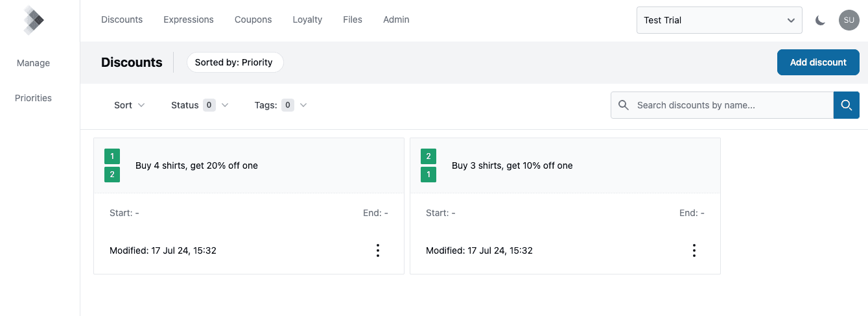868x316 pixels.
Task: Click the app logo in sidebar
Action: tap(34, 20)
